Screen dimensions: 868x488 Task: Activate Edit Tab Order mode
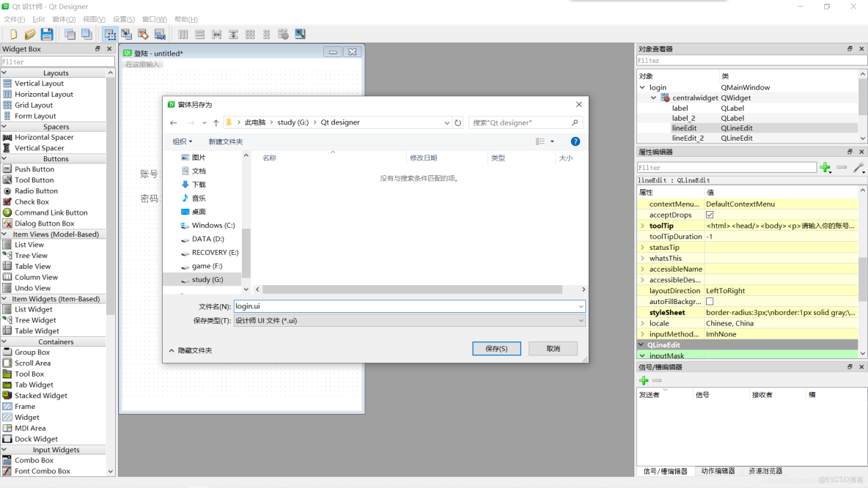(161, 34)
